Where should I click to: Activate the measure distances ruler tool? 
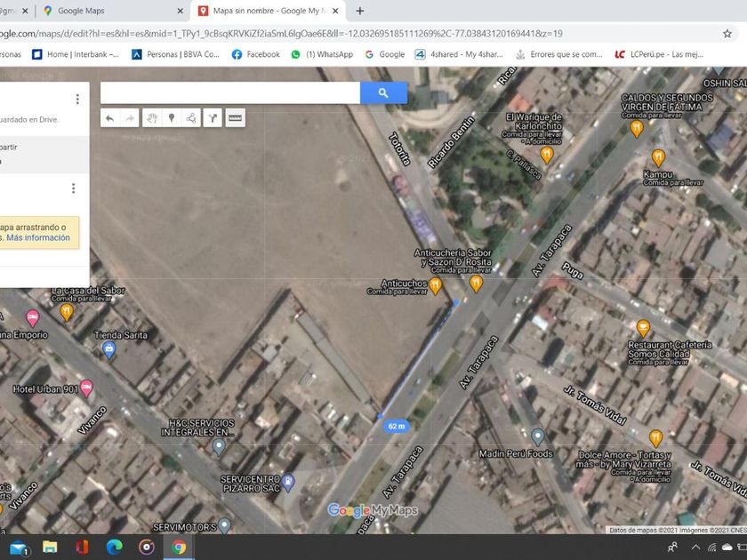(x=236, y=118)
